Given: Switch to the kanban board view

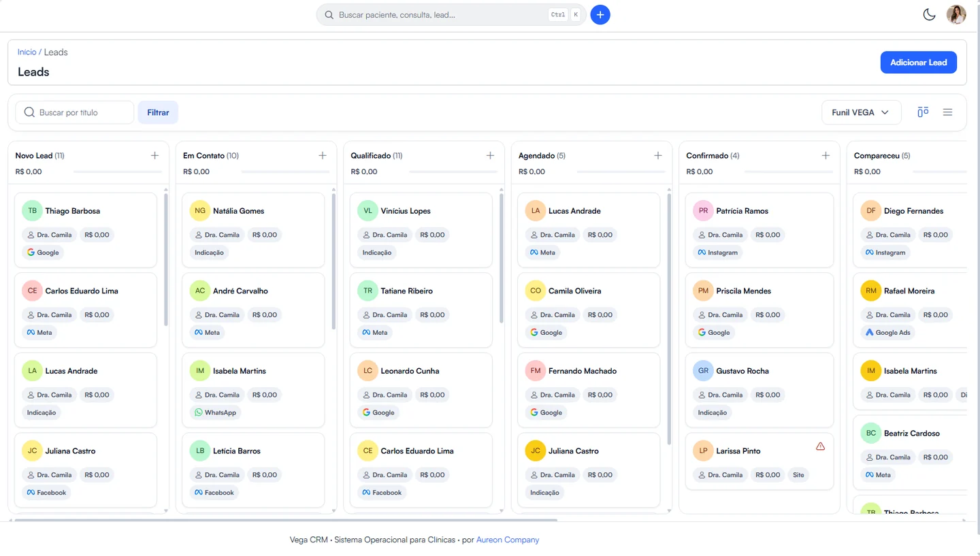Looking at the screenshot, I should (923, 112).
